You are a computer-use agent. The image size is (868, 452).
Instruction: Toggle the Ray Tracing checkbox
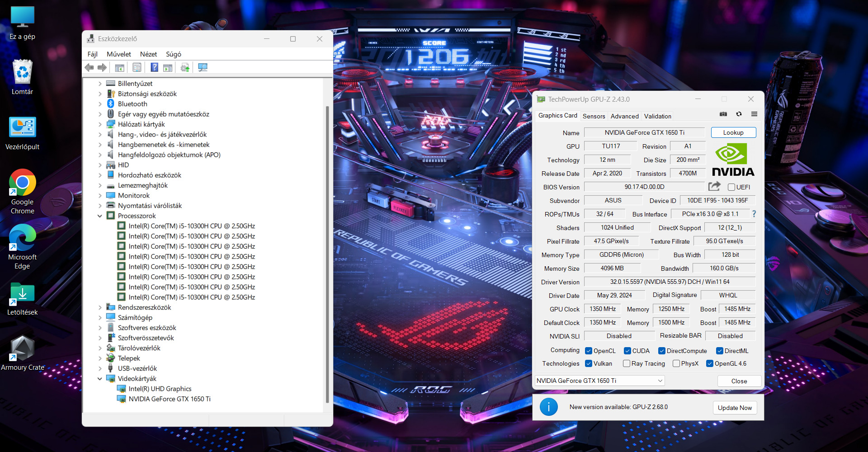point(627,363)
